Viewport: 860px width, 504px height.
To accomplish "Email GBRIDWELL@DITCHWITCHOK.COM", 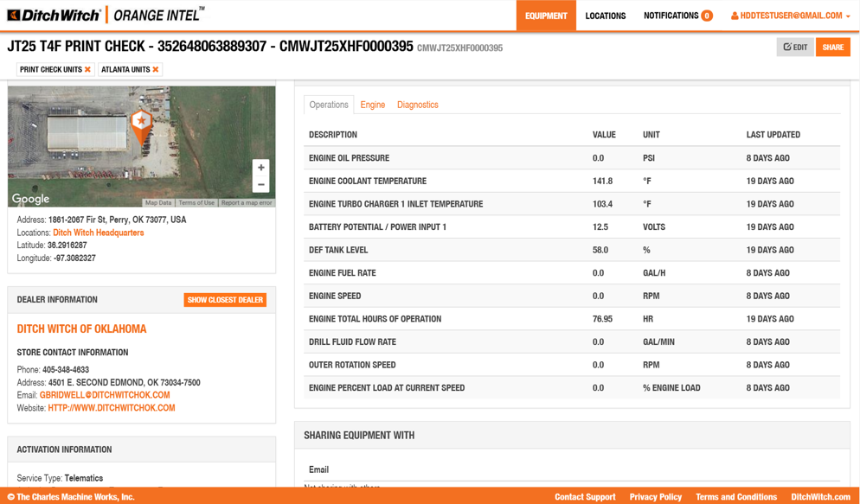I will coord(105,395).
